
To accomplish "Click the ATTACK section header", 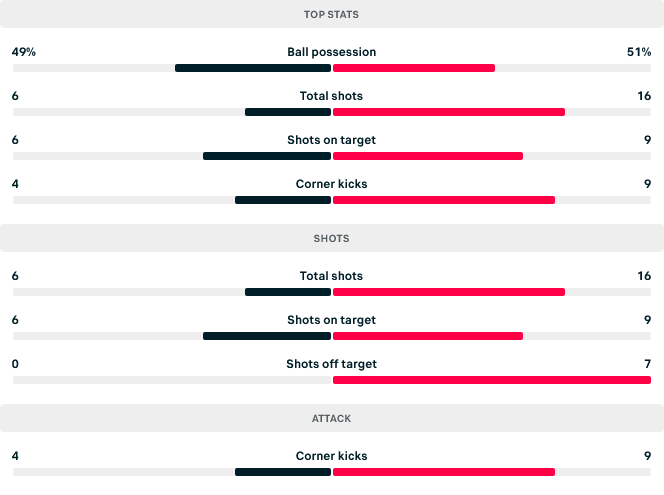I will click(331, 418).
